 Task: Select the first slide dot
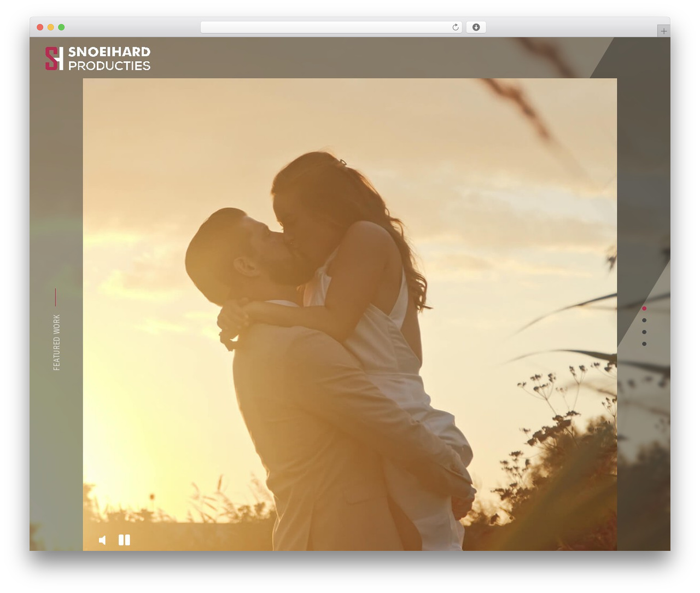(x=644, y=309)
